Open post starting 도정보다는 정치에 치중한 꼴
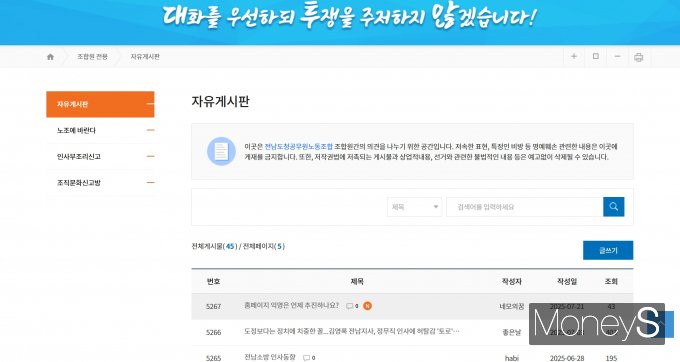Image resolution: width=680 pixels, height=362 pixels. 352,332
